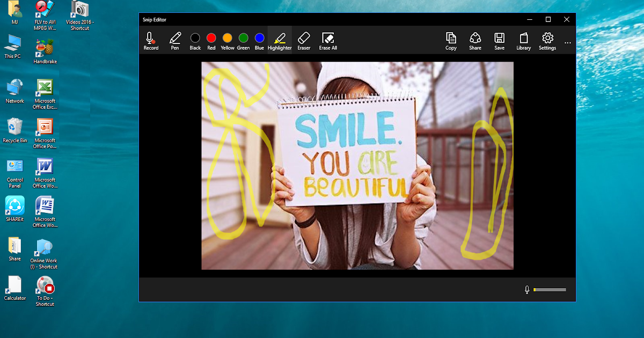Open the Snip Editor Settings
Image resolution: width=644 pixels, height=338 pixels.
(x=547, y=40)
